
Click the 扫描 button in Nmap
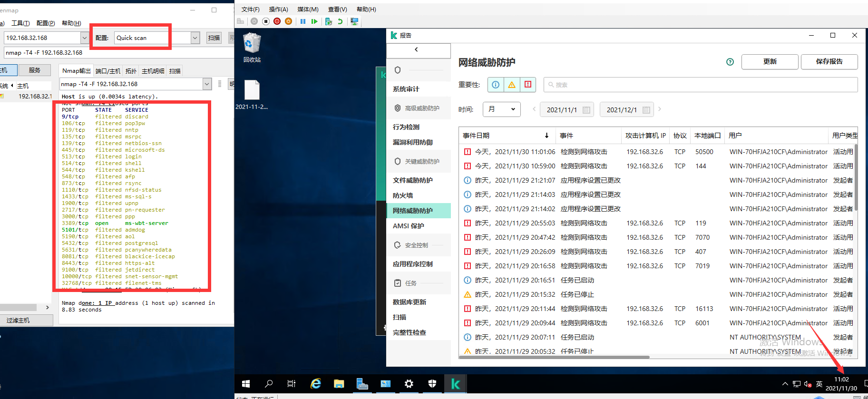(x=214, y=38)
